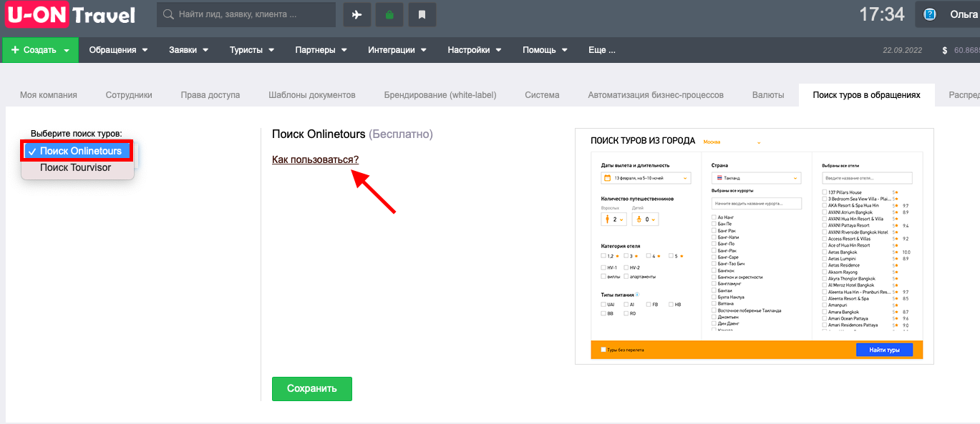Expand the Партнеры menu

(x=321, y=50)
